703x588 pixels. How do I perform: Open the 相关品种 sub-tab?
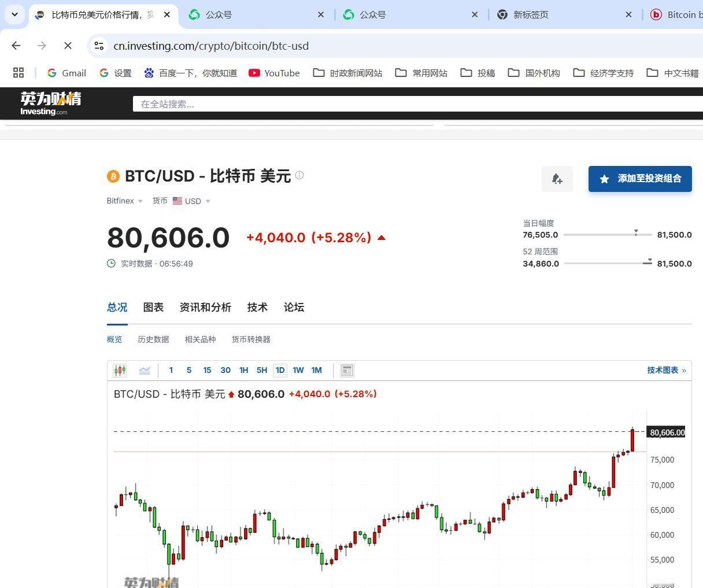coord(200,339)
